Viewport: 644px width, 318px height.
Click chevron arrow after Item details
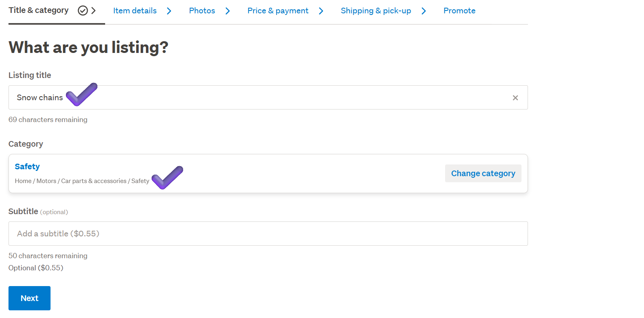(169, 11)
